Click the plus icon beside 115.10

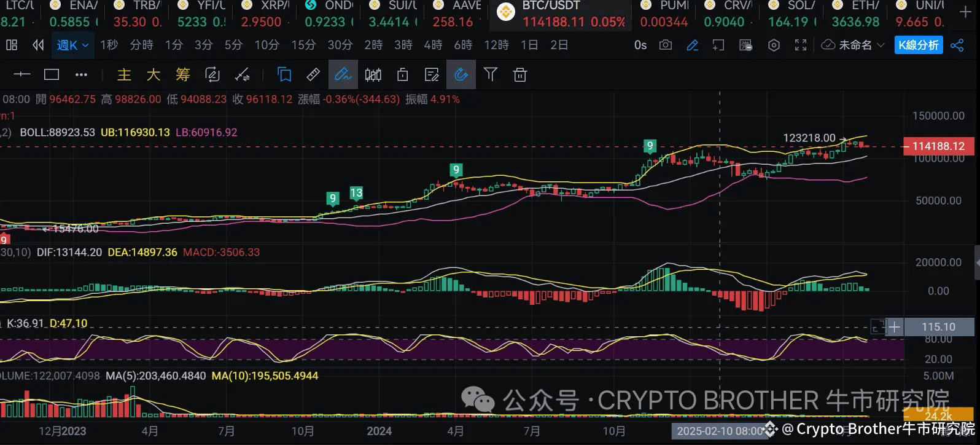(895, 326)
